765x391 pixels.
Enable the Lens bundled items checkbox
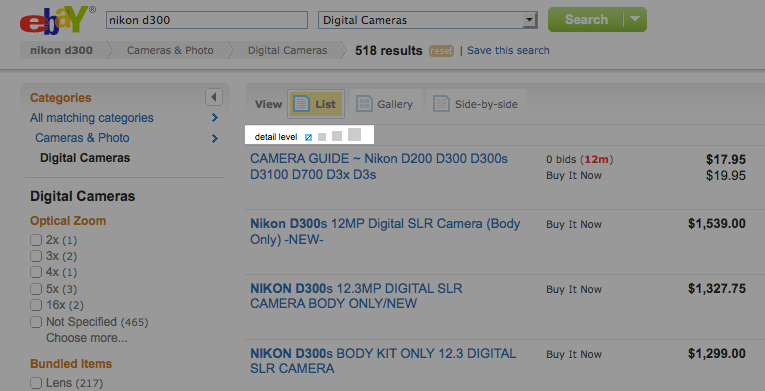[x=36, y=383]
